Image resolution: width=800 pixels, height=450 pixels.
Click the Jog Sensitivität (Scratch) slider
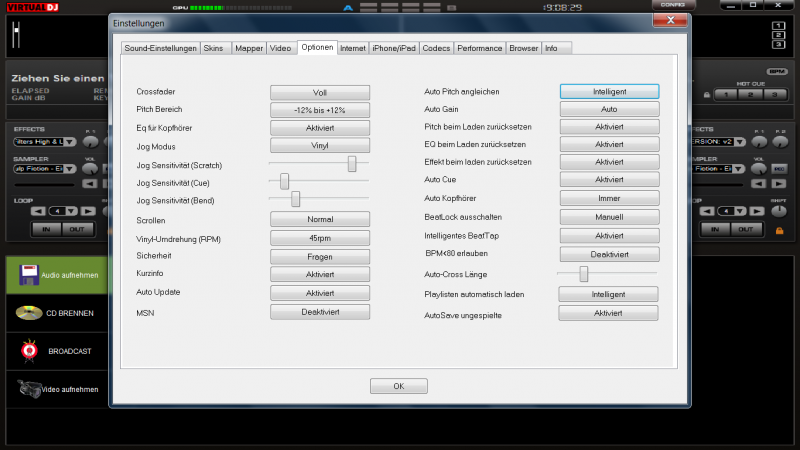(352, 164)
